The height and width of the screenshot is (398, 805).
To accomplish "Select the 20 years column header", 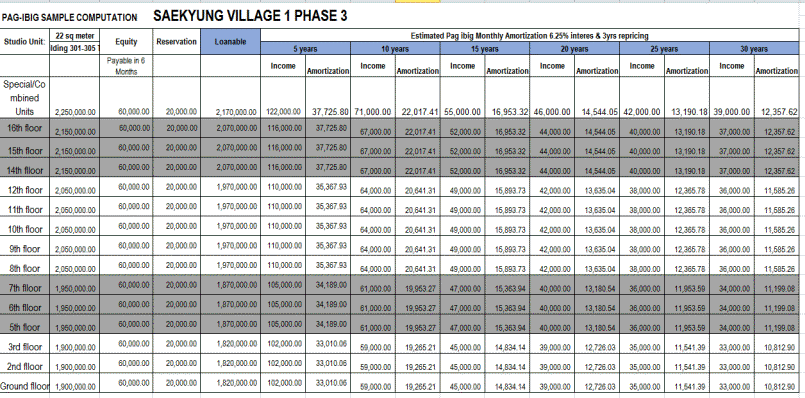I will click(574, 49).
